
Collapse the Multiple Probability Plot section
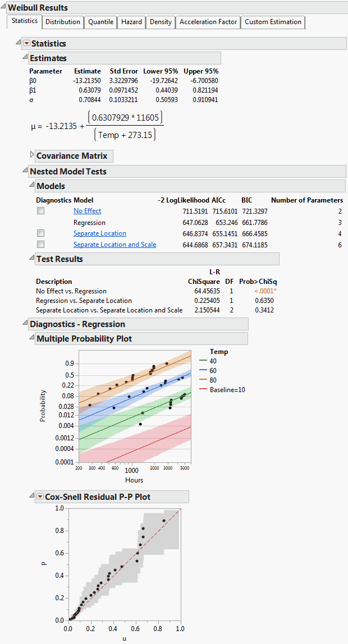point(31,338)
